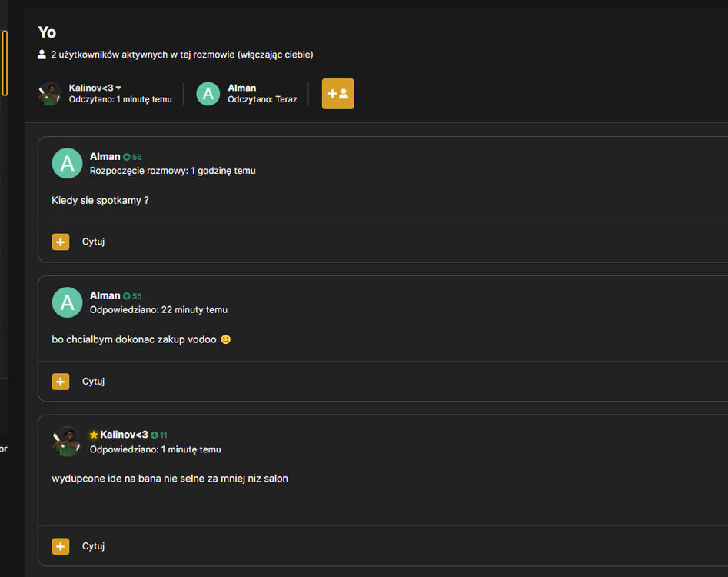The height and width of the screenshot is (577, 728).
Task: Click reputation badge 55 on first message
Action: [132, 157]
